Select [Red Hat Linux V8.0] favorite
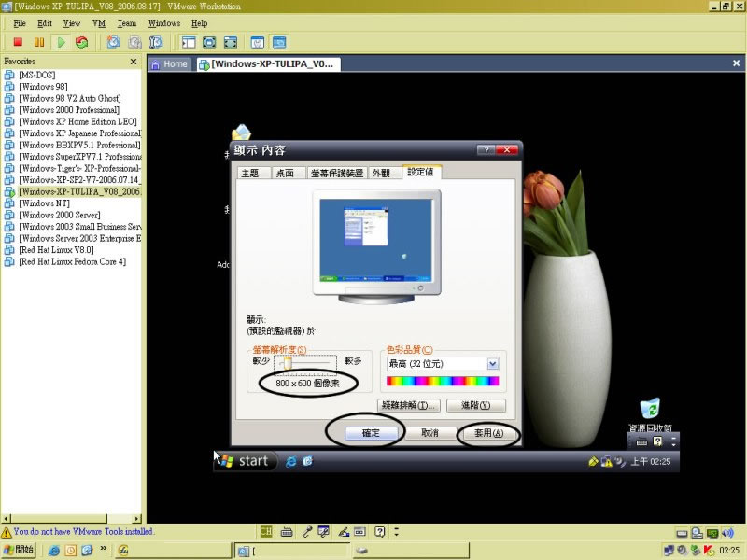The width and height of the screenshot is (747, 560). [56, 250]
